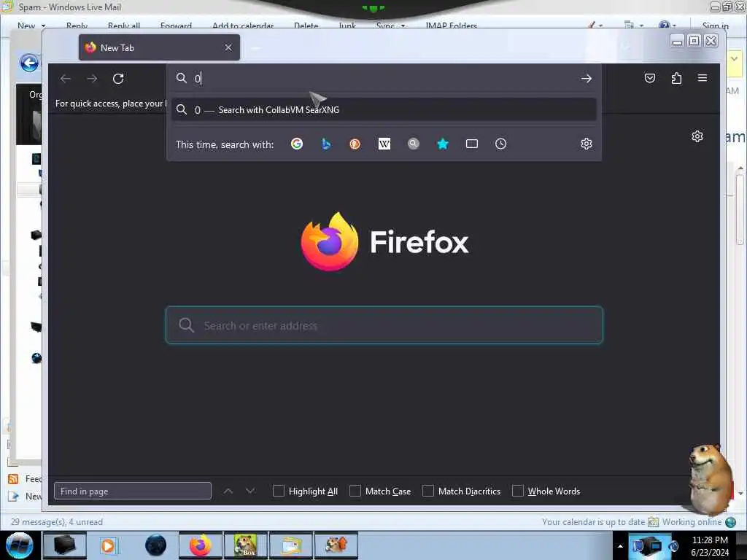Enable the Match Diacritics checkbox
Viewport: 747px width, 560px height.
(x=428, y=491)
